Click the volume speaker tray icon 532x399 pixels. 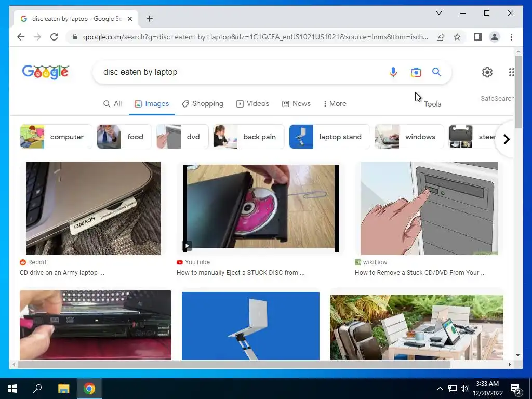(464, 389)
